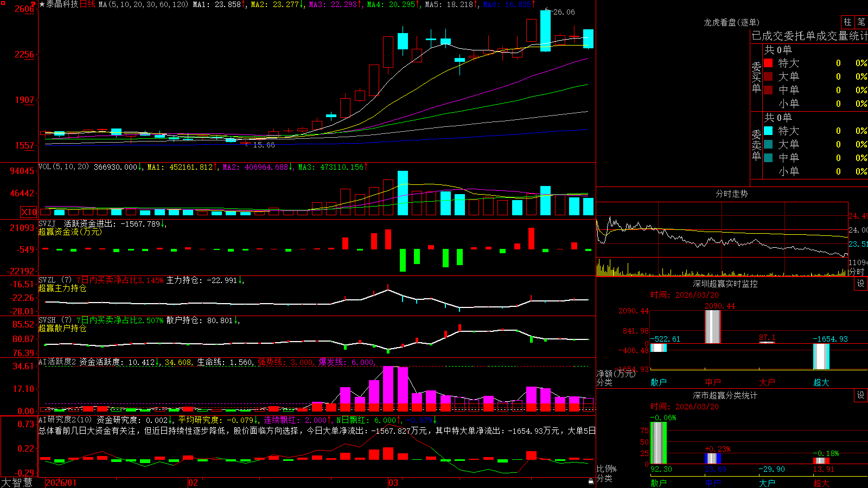868x488 pixels.
Task: Open the SVZJ indicator label
Action: [x=47, y=223]
